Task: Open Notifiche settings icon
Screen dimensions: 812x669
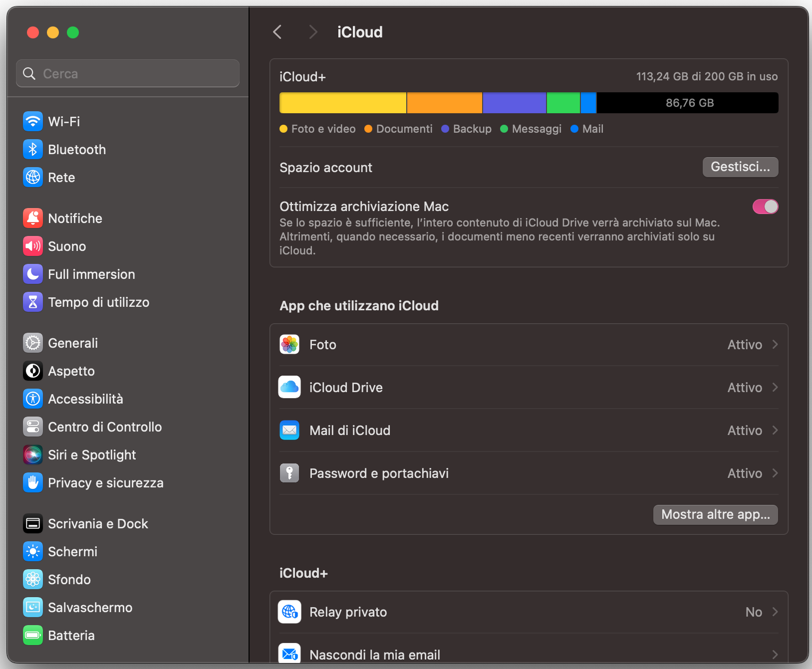Action: coord(32,218)
